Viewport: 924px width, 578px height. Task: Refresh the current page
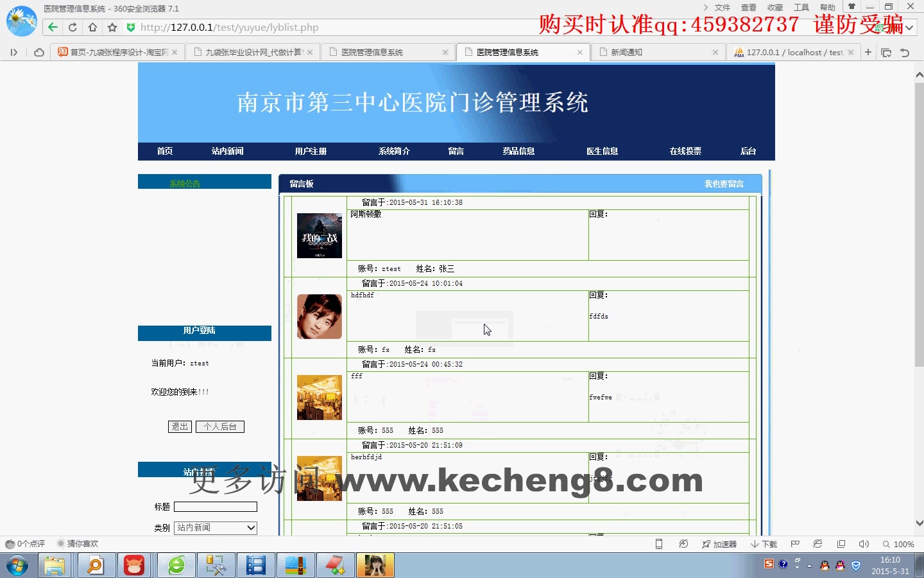coord(73,27)
